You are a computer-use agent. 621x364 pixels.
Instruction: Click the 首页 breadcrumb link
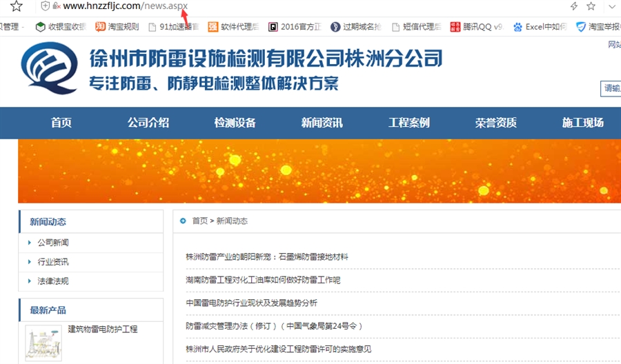pos(199,221)
